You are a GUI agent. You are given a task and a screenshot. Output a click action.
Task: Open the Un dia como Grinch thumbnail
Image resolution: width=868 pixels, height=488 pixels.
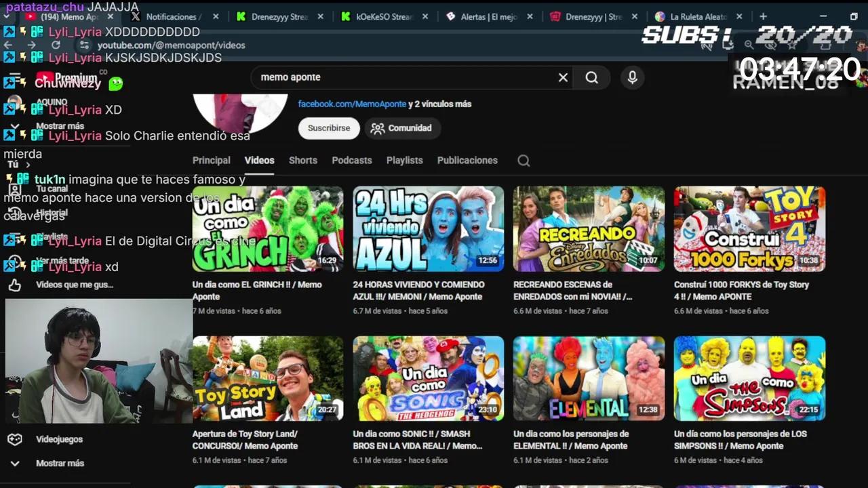(268, 229)
